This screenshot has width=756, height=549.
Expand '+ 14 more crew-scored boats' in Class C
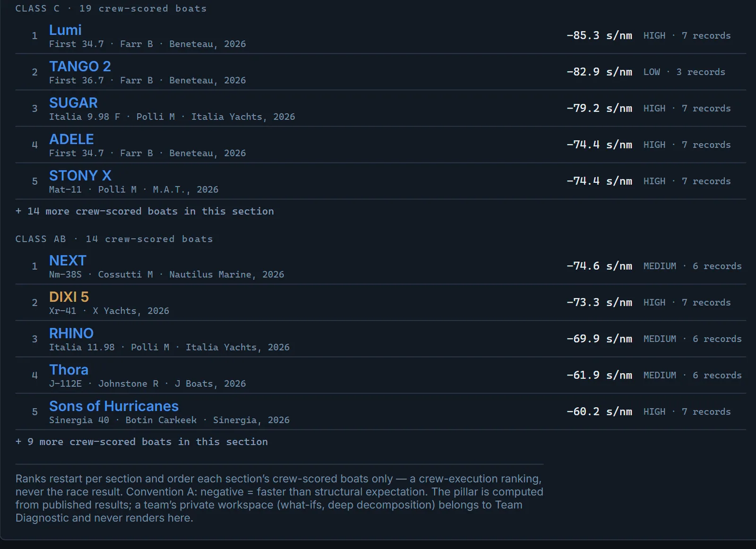point(145,211)
